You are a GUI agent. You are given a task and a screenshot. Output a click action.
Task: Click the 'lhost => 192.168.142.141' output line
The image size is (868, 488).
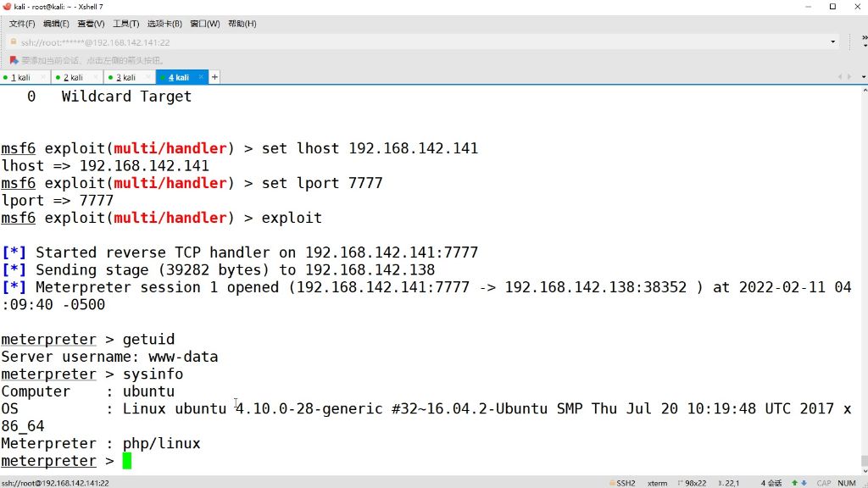coord(105,166)
